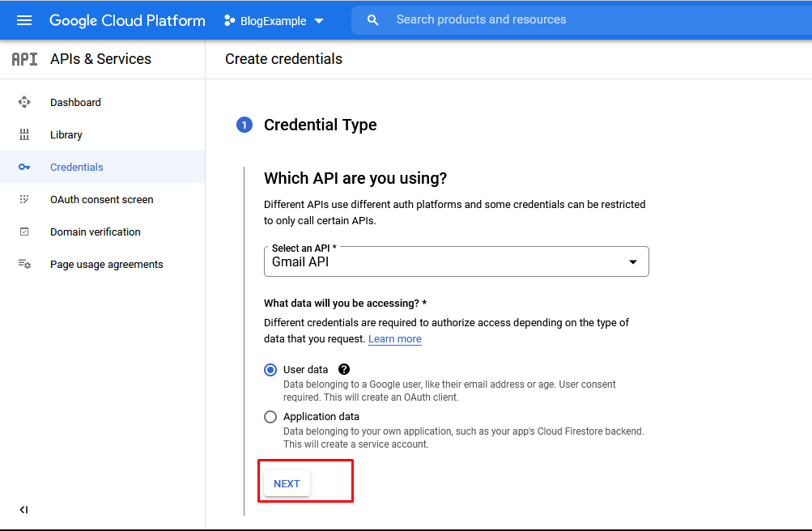Click the Dashboard icon in sidebar
This screenshot has height=531, width=812.
click(24, 103)
